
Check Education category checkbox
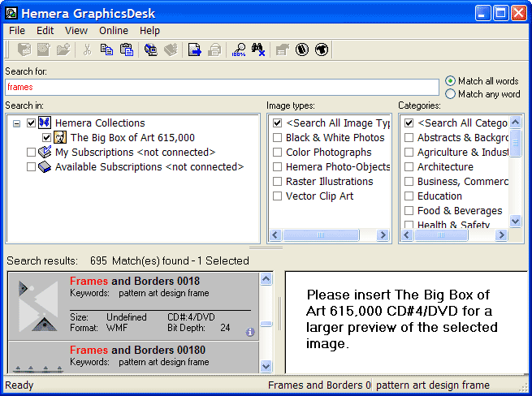coord(409,196)
